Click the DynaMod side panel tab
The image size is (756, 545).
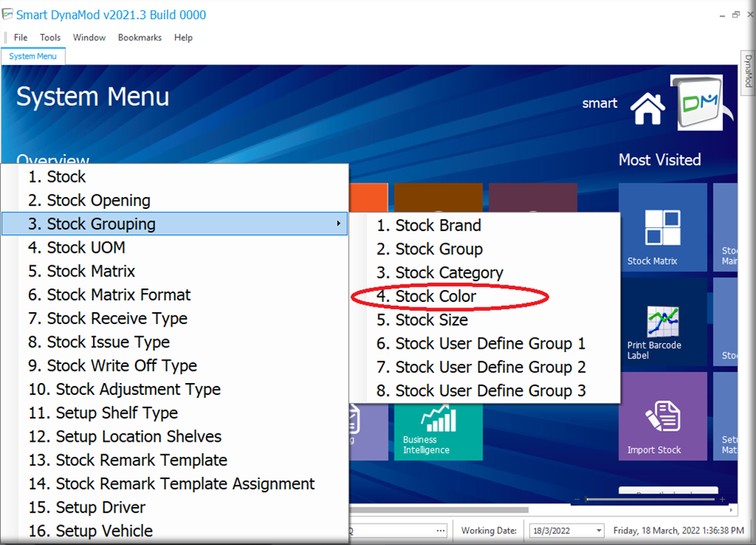click(748, 70)
